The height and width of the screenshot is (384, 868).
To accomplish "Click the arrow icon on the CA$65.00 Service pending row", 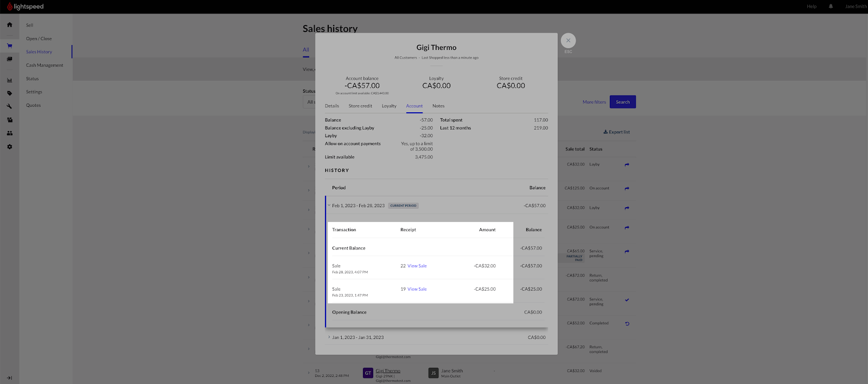I will 627,252.
